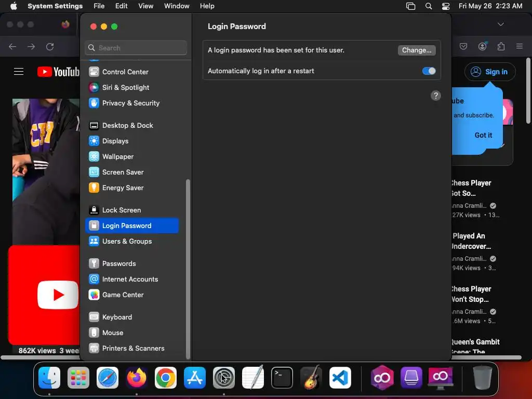
Task: Open Firefox extensions puzzle icon
Action: 501,46
